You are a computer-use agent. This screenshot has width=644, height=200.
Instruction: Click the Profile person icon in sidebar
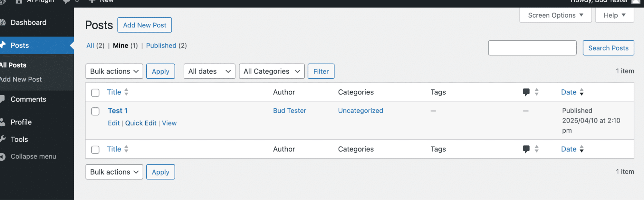[x=2, y=122]
